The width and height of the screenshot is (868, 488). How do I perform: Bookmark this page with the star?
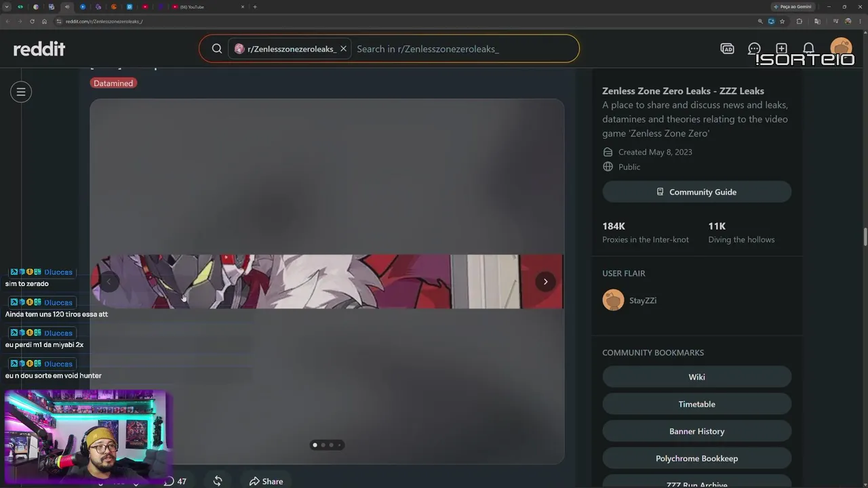click(x=782, y=21)
